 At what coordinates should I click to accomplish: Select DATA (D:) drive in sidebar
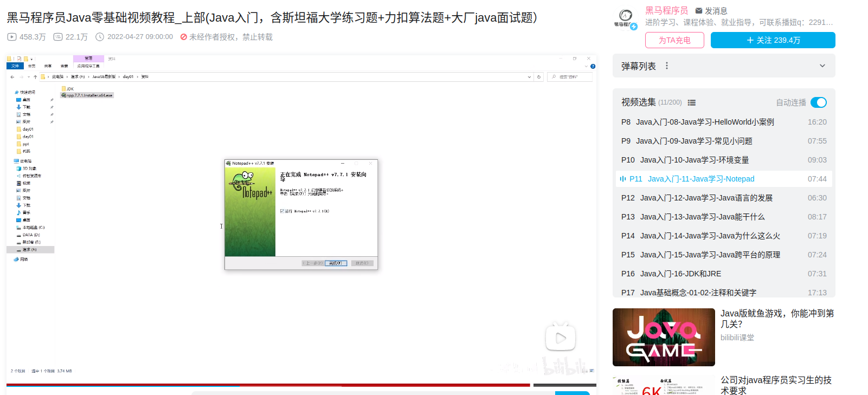point(28,235)
